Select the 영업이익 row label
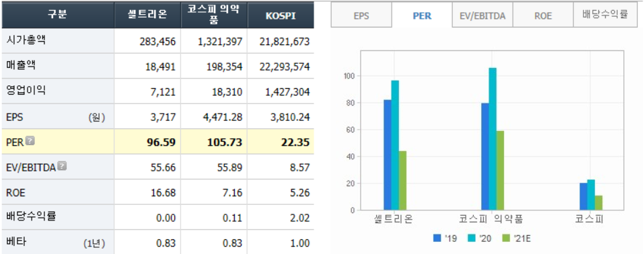The height and width of the screenshot is (254, 644). click(x=25, y=91)
